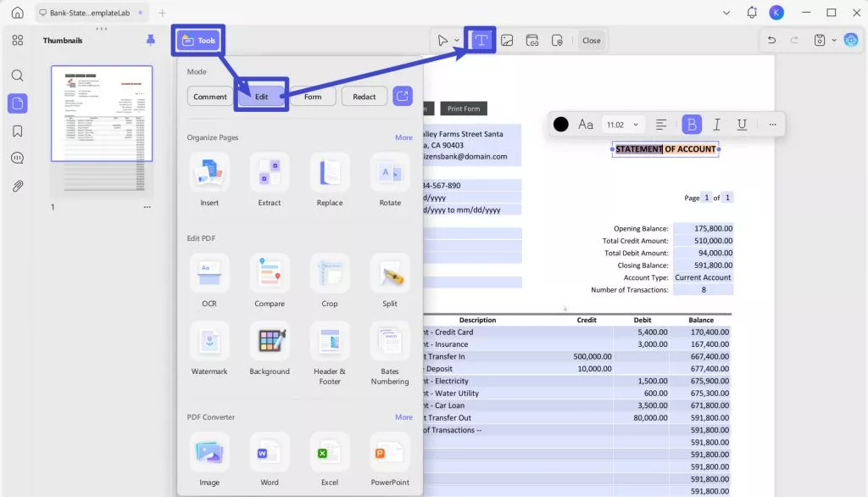Expand the pointer tool dropdown arrow

point(457,41)
